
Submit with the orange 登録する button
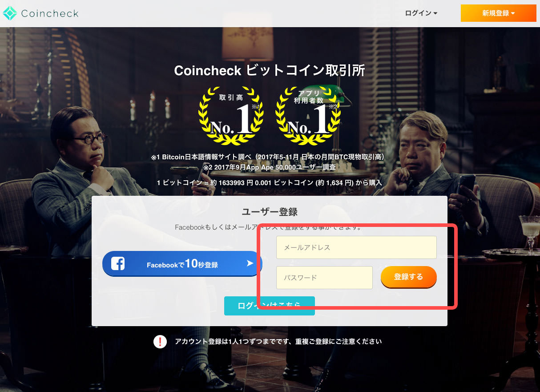(409, 277)
